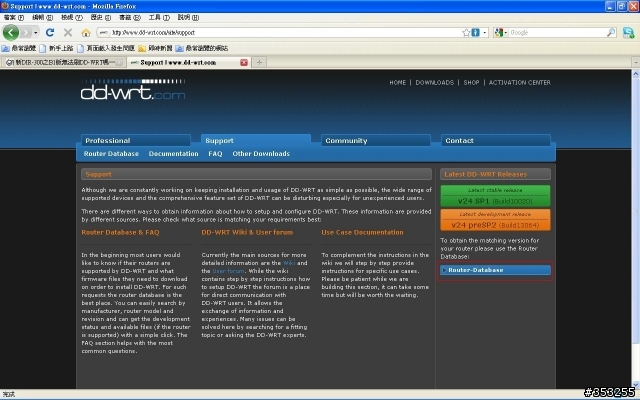Click orange v24 preSP2 development release button
The image size is (640, 400).
coord(496,220)
